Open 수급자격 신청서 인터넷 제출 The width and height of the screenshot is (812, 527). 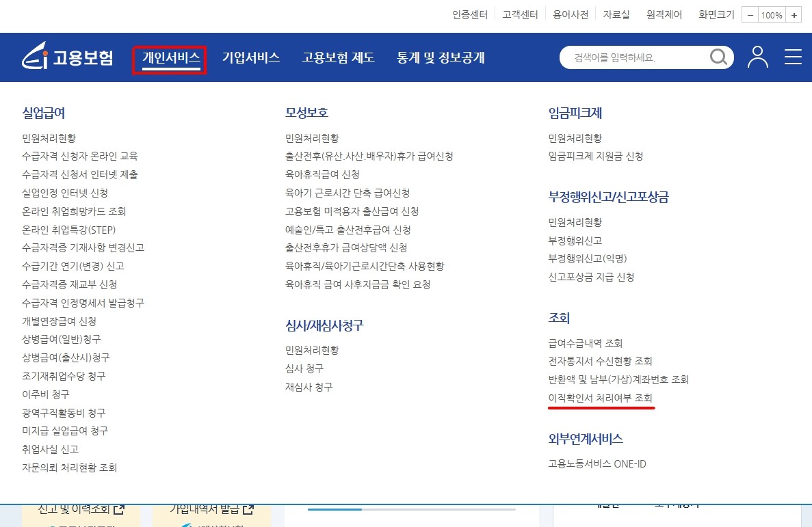[x=80, y=174]
